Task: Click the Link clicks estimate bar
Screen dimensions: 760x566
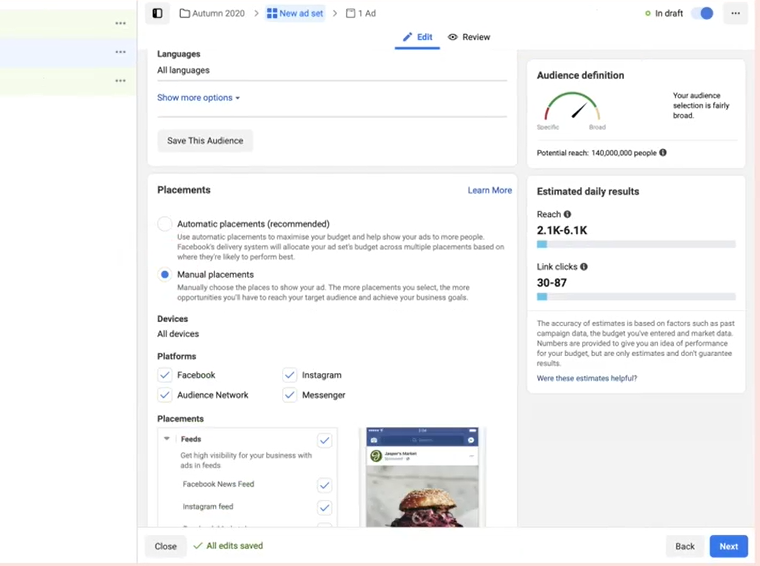Action: click(636, 297)
